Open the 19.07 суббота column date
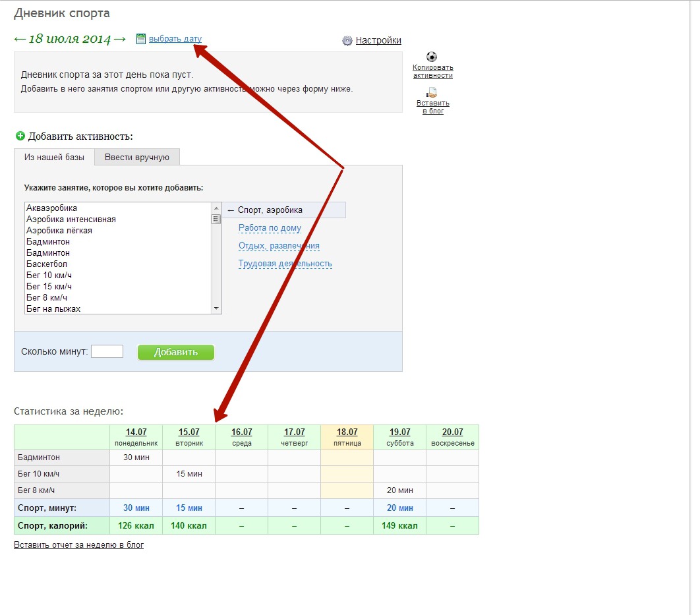The width and height of the screenshot is (700, 615). (399, 432)
